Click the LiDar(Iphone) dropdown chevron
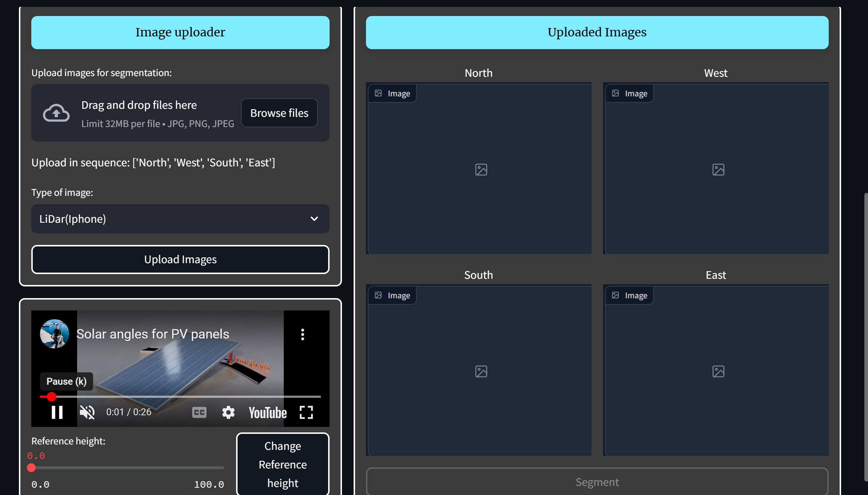 314,219
